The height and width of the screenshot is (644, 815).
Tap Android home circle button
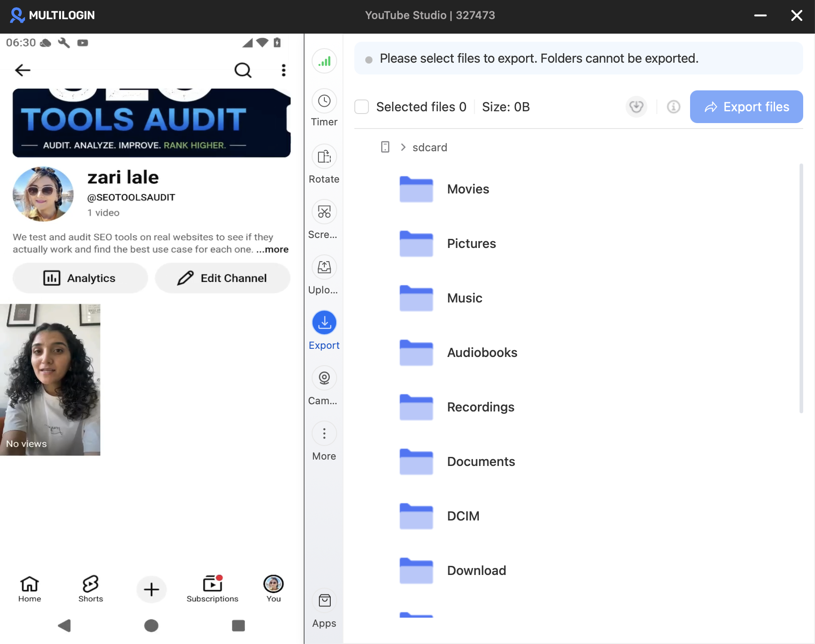click(x=151, y=625)
